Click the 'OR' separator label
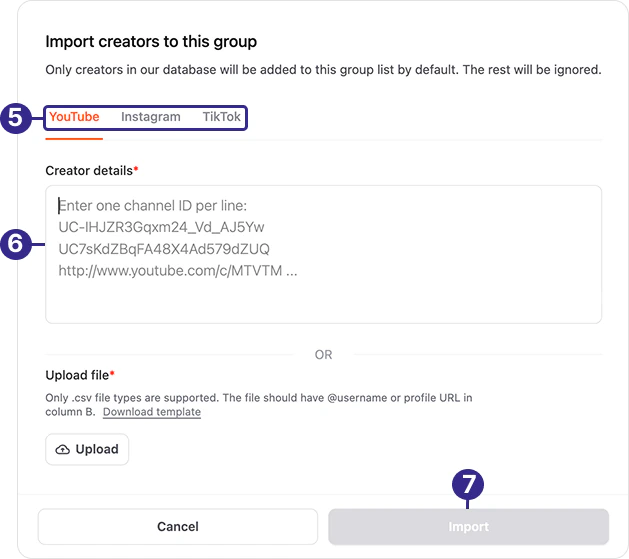Image resolution: width=629 pixels, height=559 pixels. coord(323,354)
